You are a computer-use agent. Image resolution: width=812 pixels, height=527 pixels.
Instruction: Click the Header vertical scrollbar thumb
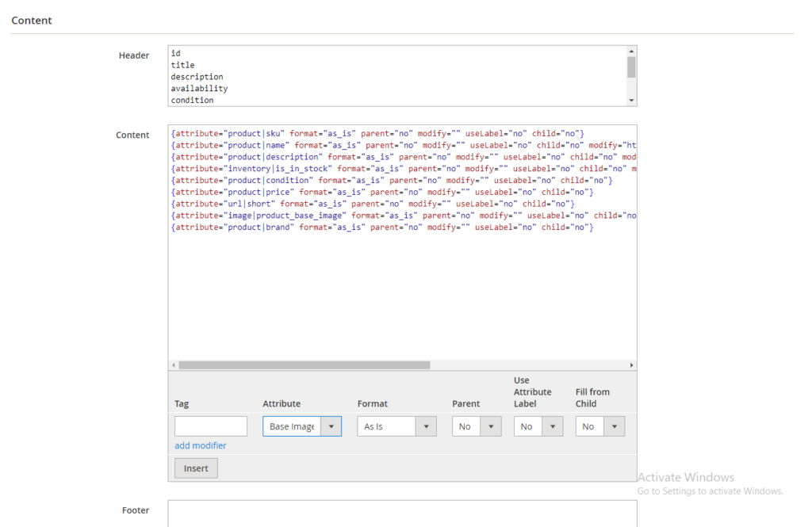(631, 67)
